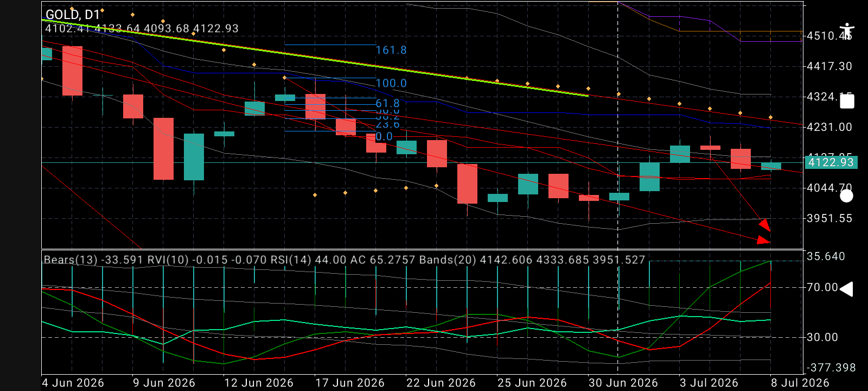This screenshot has height=391, width=868.
Task: Tap the 22 Jun 2026 date label
Action: tap(441, 383)
